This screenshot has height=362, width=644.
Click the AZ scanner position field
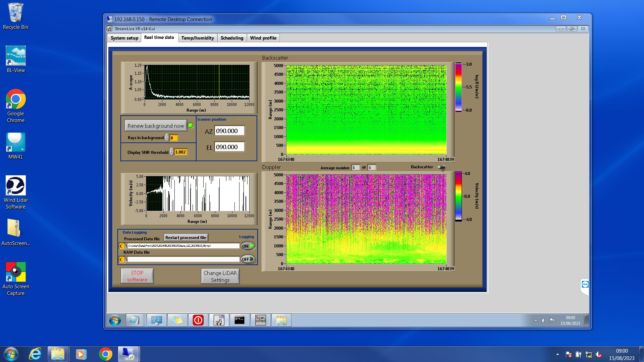pos(229,131)
